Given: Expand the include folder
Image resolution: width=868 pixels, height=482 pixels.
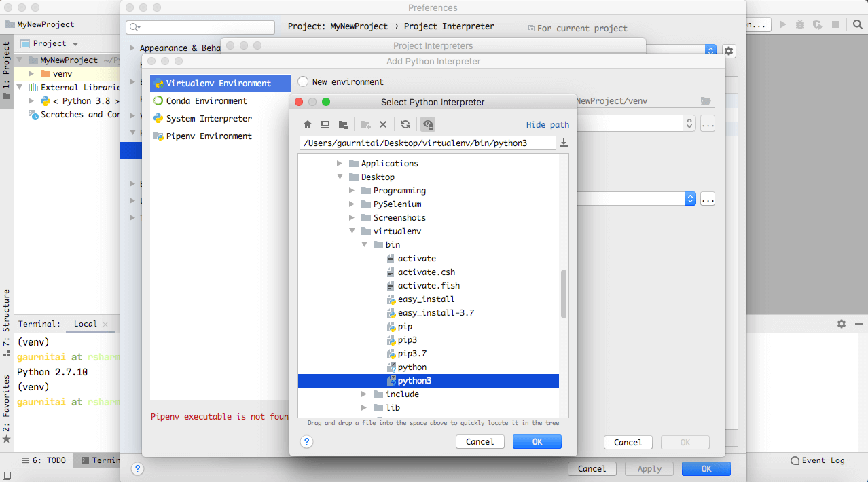Looking at the screenshot, I should coord(364,394).
